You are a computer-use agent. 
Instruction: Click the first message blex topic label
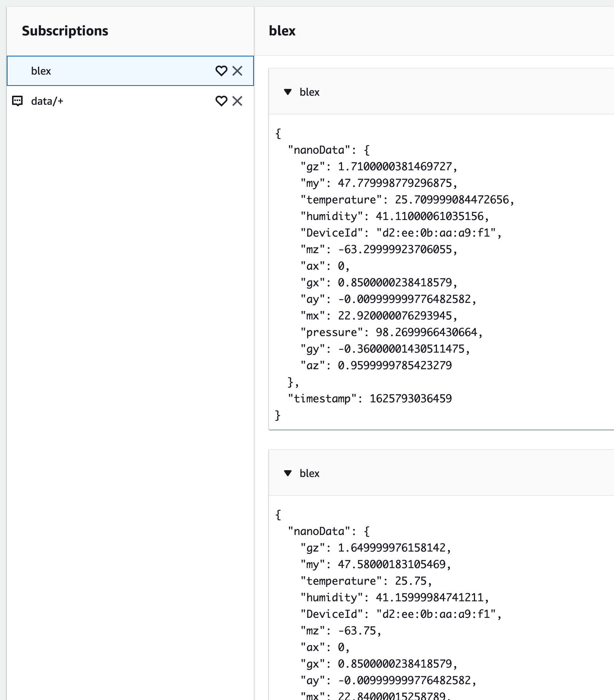pos(309,92)
